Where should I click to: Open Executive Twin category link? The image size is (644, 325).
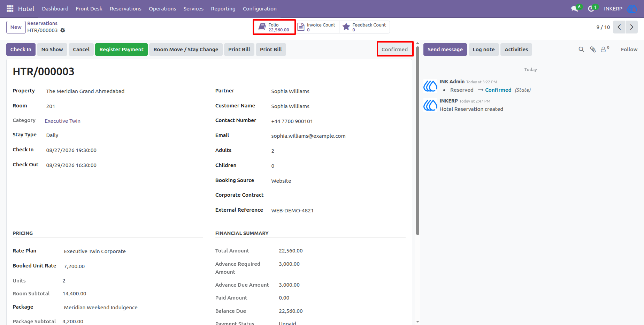63,121
